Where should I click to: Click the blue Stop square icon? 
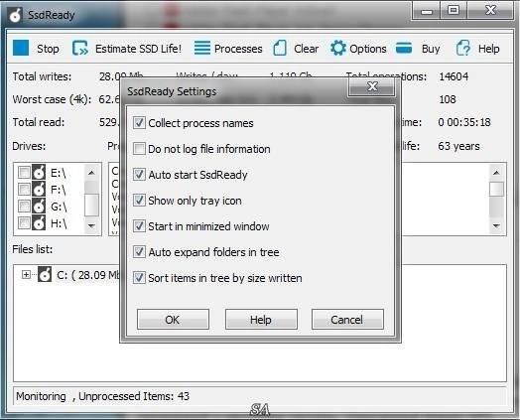pyautogui.click(x=21, y=48)
